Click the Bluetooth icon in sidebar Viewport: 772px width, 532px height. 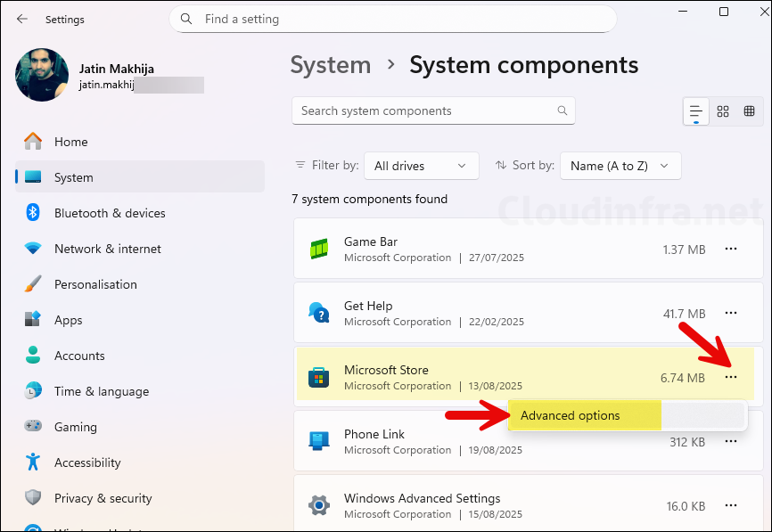coord(33,213)
